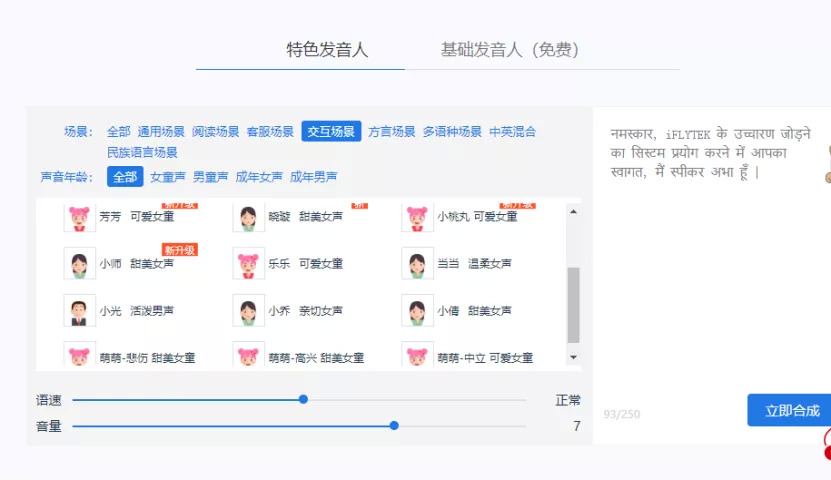
Task: Select the 当当 温柔女声 avatar
Action: (418, 264)
